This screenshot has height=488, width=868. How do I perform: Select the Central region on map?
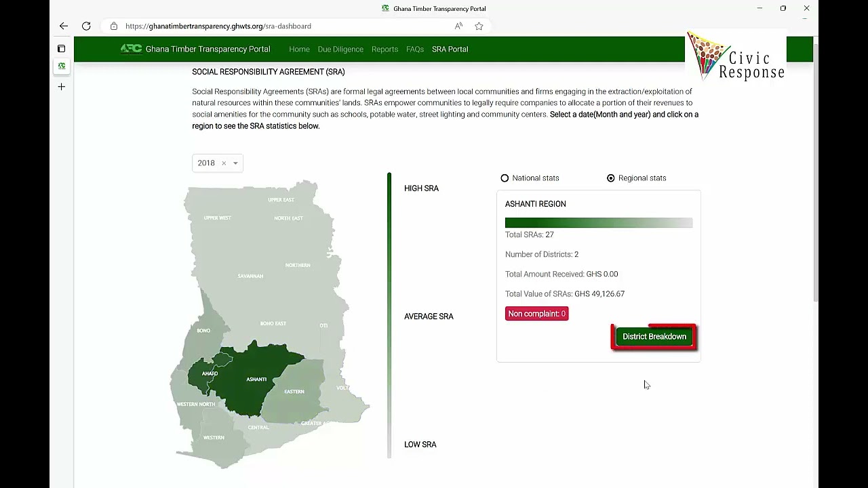pyautogui.click(x=258, y=428)
